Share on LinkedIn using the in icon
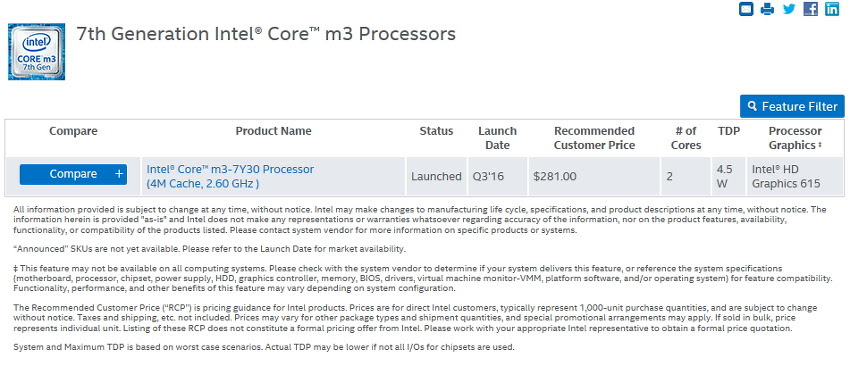The image size is (850, 366). 832,9
